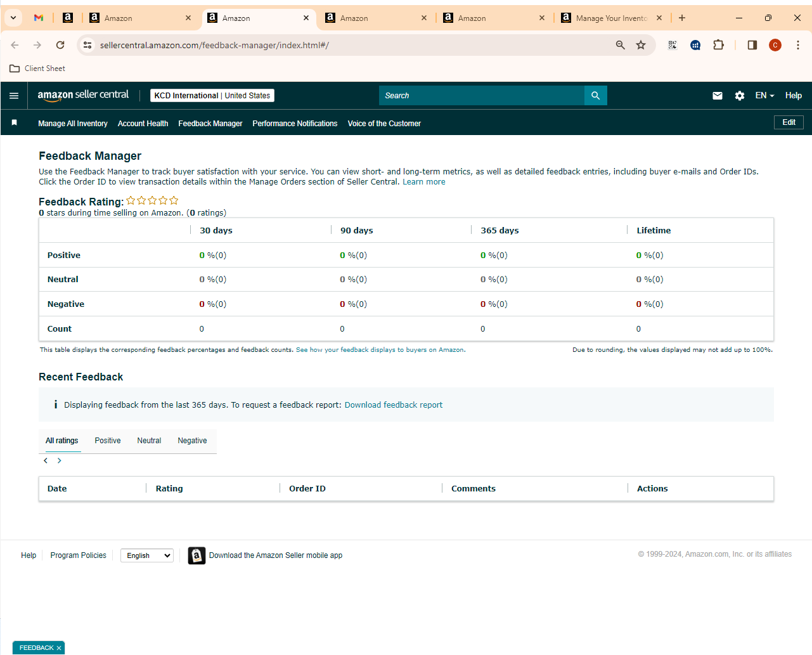
Task: Select the All ratings tab
Action: coord(62,441)
